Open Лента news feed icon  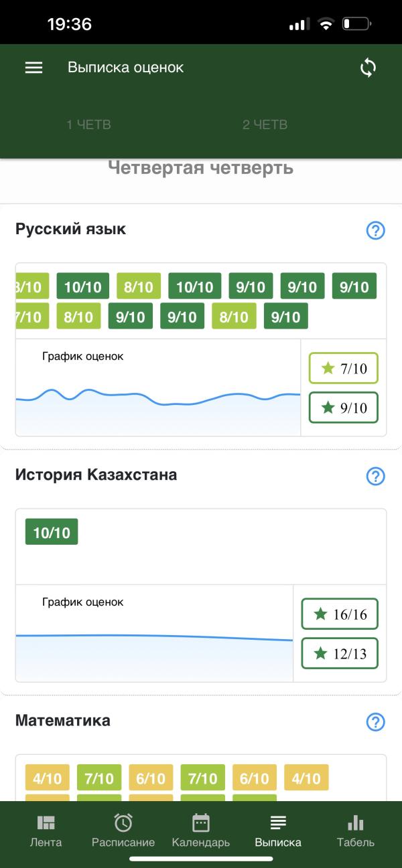point(46,831)
